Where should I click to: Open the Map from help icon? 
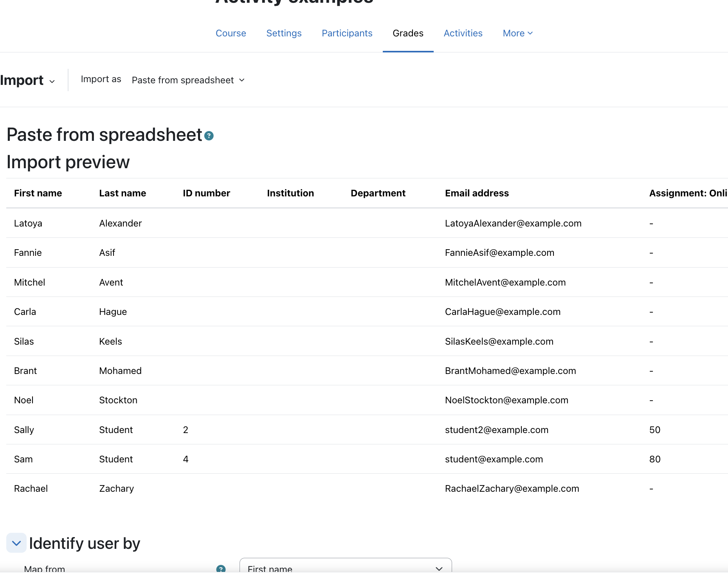[221, 569]
